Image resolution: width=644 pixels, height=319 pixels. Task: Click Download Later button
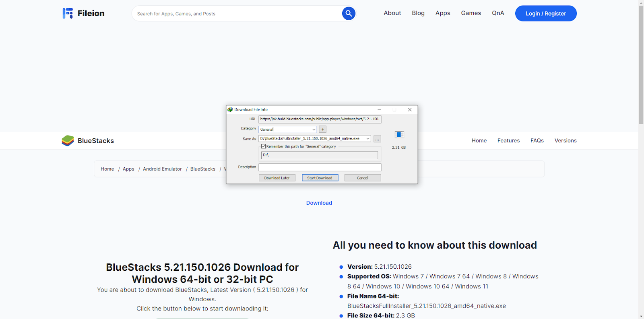click(277, 178)
